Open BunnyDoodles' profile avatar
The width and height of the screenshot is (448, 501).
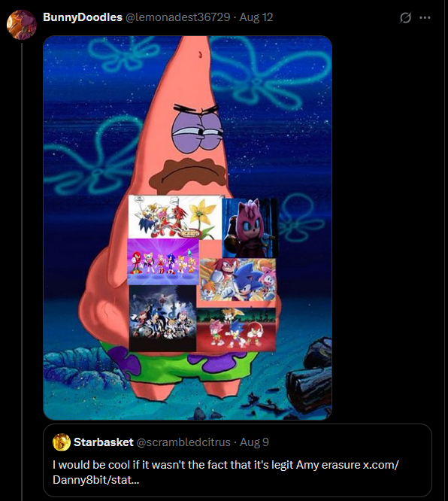pyautogui.click(x=22, y=25)
